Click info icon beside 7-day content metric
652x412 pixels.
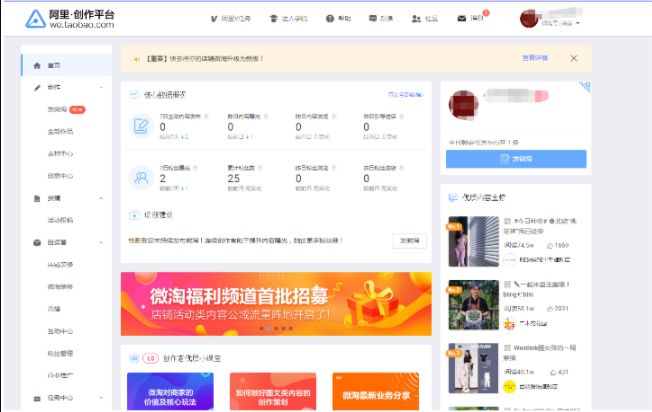[206, 116]
